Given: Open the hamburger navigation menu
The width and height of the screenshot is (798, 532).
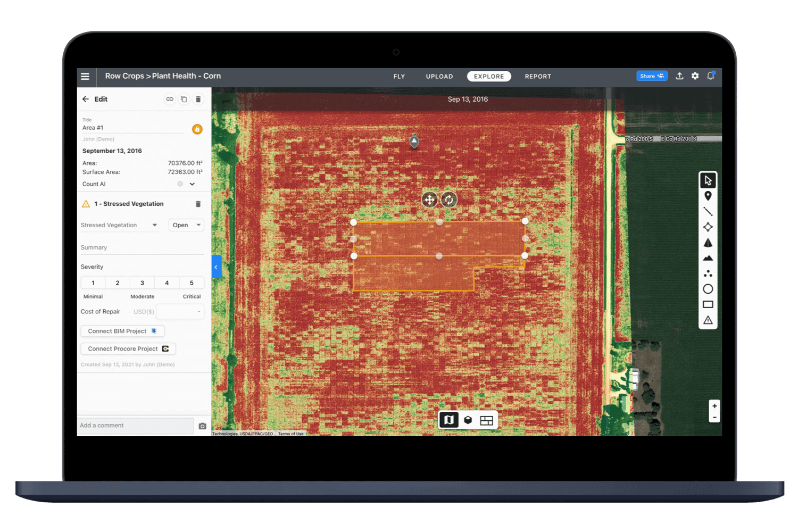Looking at the screenshot, I should [85, 76].
